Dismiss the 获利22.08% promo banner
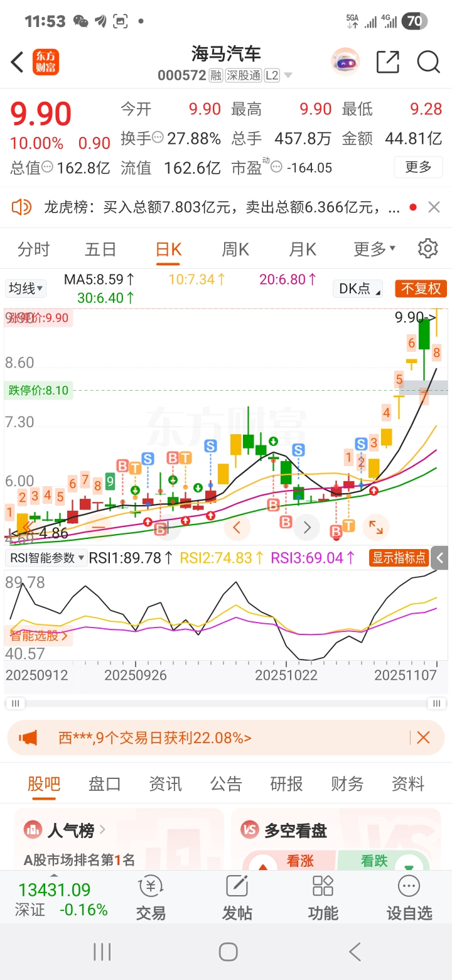Viewport: 452px width, 980px height. coord(423,738)
